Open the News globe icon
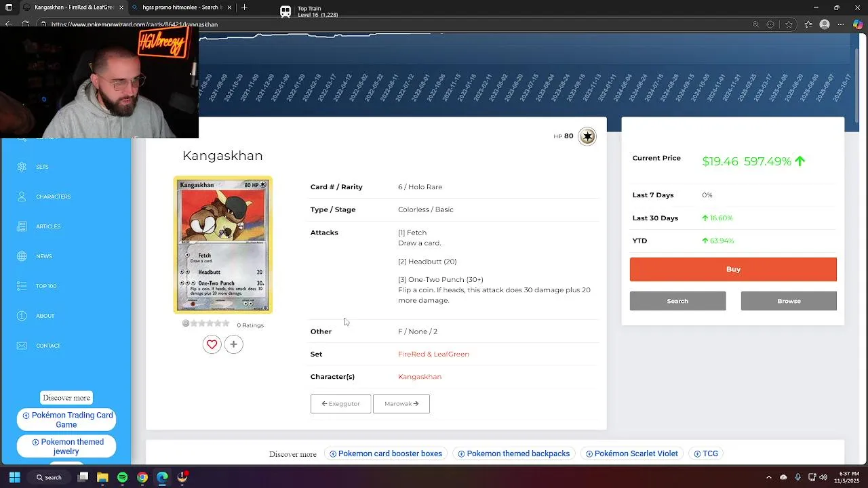The image size is (868, 488). point(22,256)
